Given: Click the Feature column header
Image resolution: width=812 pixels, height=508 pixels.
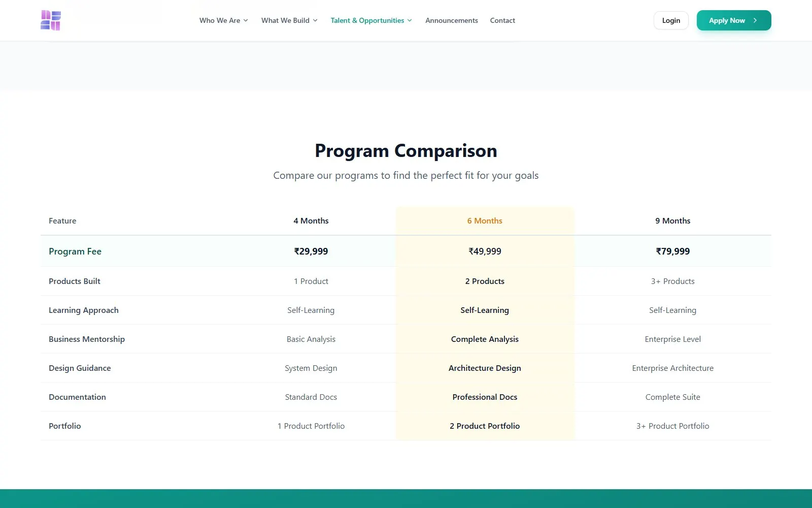Looking at the screenshot, I should (62, 220).
